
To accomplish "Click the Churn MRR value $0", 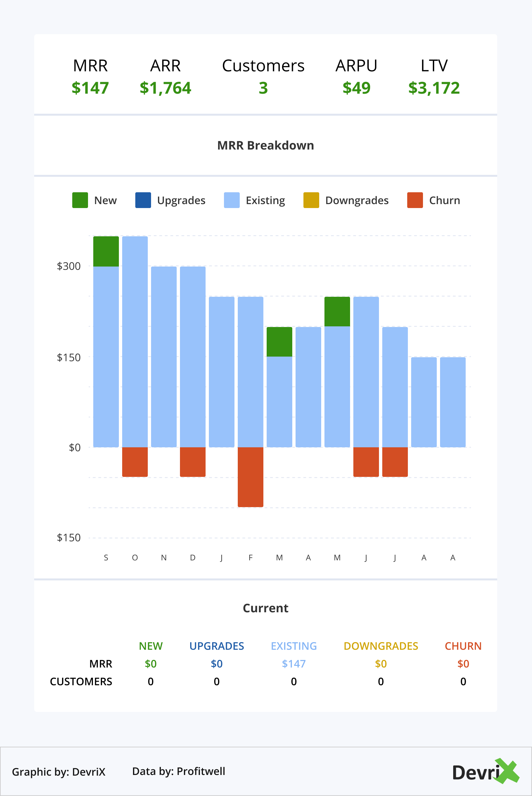I will (x=463, y=664).
